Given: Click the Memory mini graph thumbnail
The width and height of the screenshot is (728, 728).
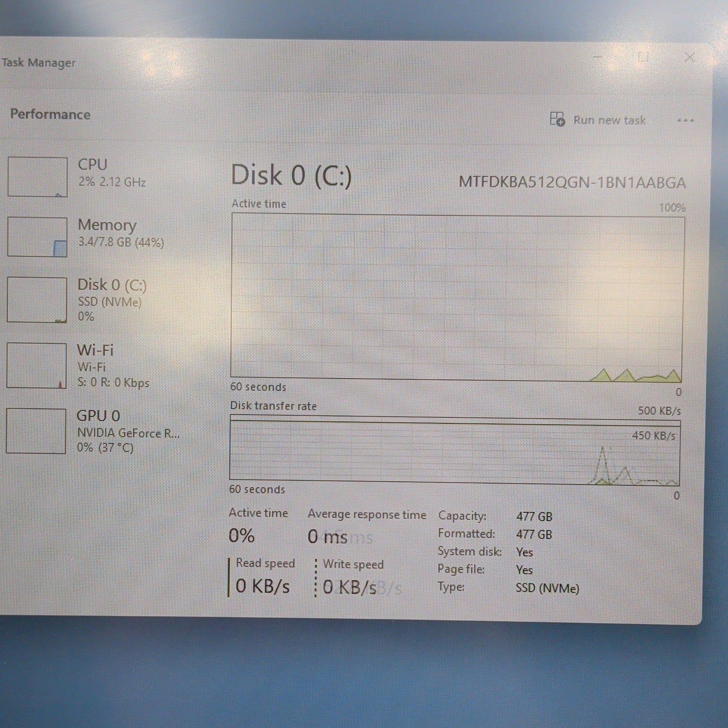Looking at the screenshot, I should [37, 237].
